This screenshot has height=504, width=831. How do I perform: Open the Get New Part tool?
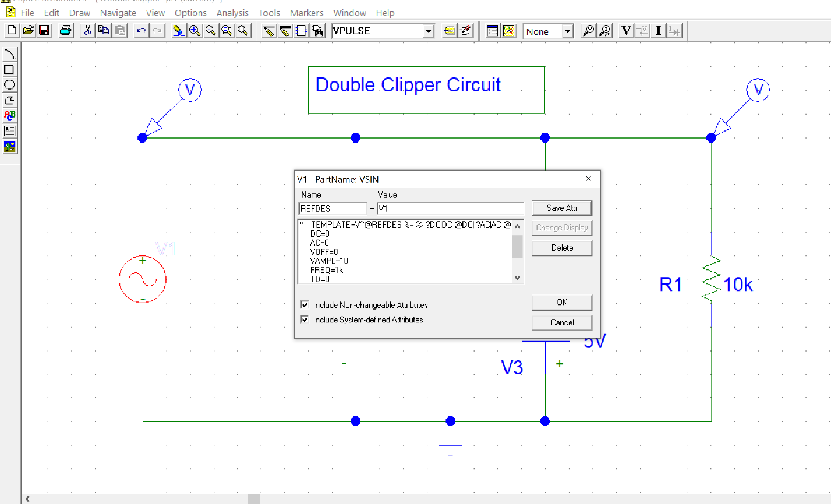pyautogui.click(x=317, y=30)
